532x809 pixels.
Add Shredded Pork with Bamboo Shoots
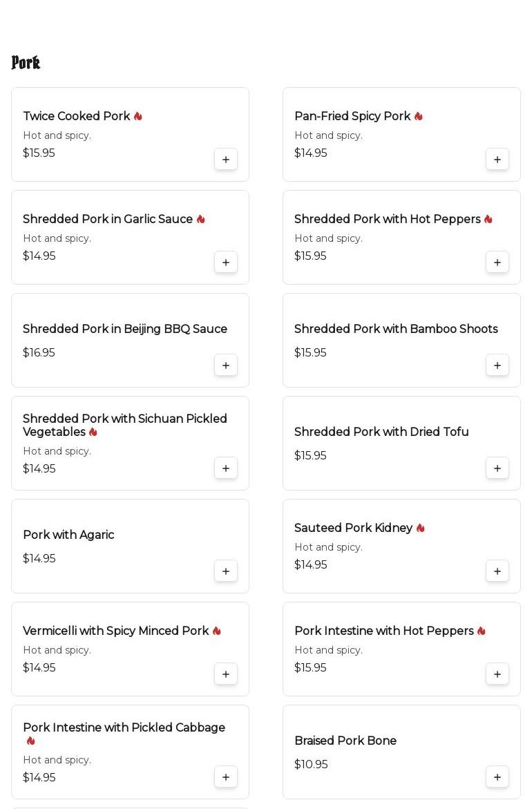tap(497, 365)
